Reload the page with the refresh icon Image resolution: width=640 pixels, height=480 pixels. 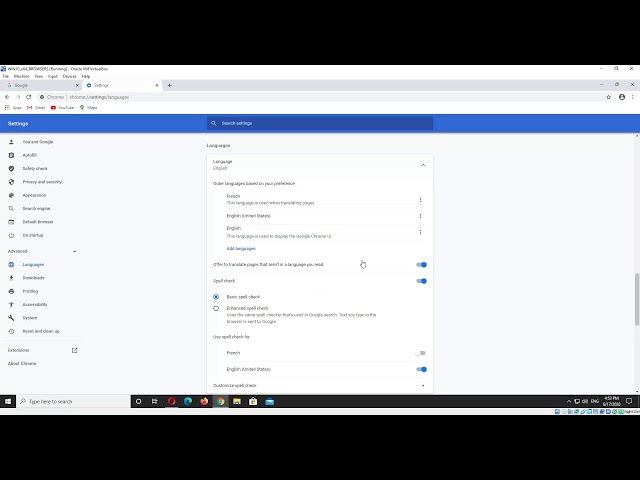click(29, 97)
